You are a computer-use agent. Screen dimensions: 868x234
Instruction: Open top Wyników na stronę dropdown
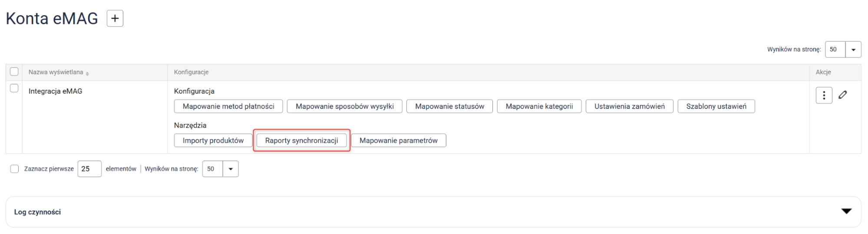tap(853, 49)
